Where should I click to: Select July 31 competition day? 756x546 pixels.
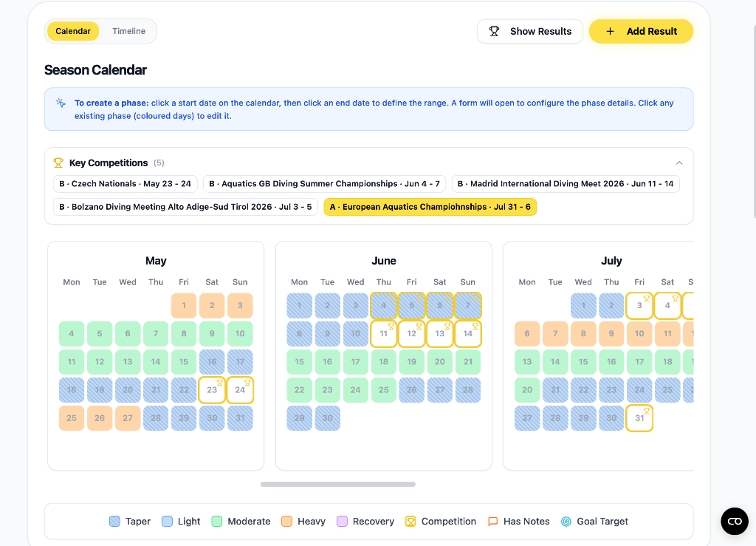click(639, 417)
